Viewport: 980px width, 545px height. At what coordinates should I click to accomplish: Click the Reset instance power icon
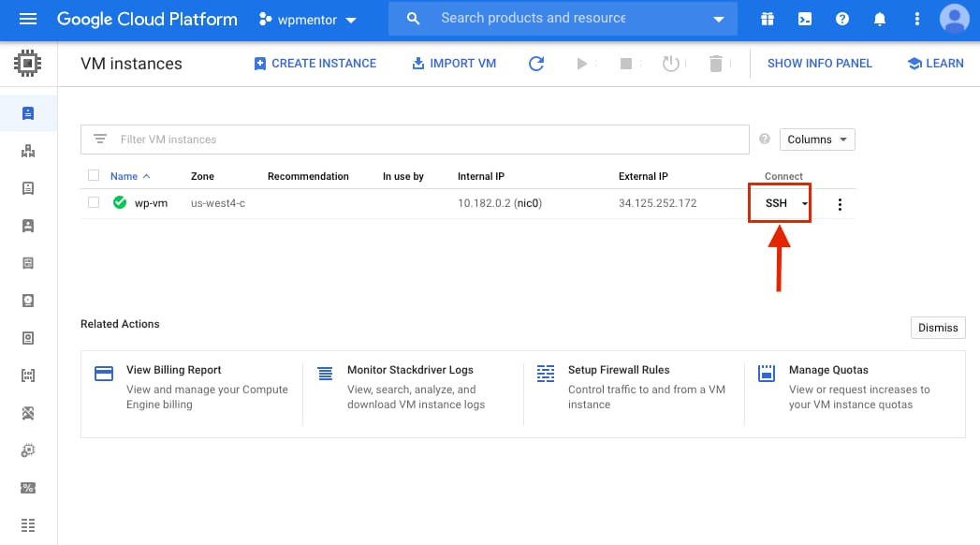coord(670,63)
